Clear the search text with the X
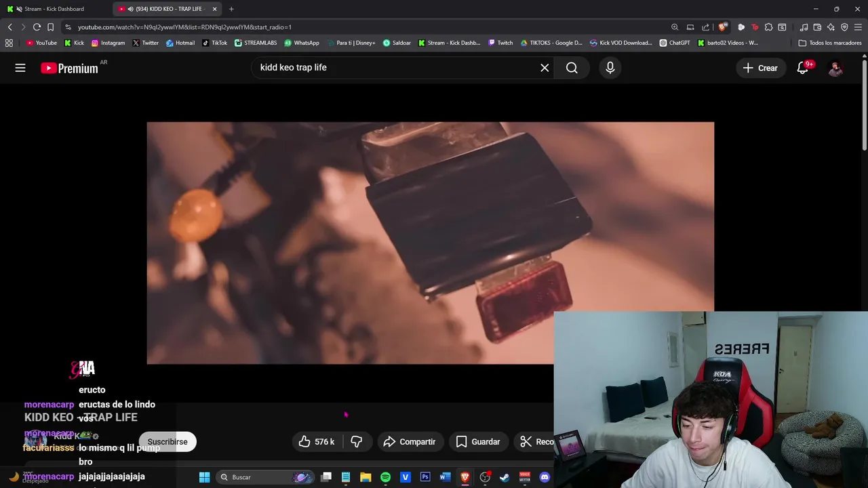 click(545, 68)
